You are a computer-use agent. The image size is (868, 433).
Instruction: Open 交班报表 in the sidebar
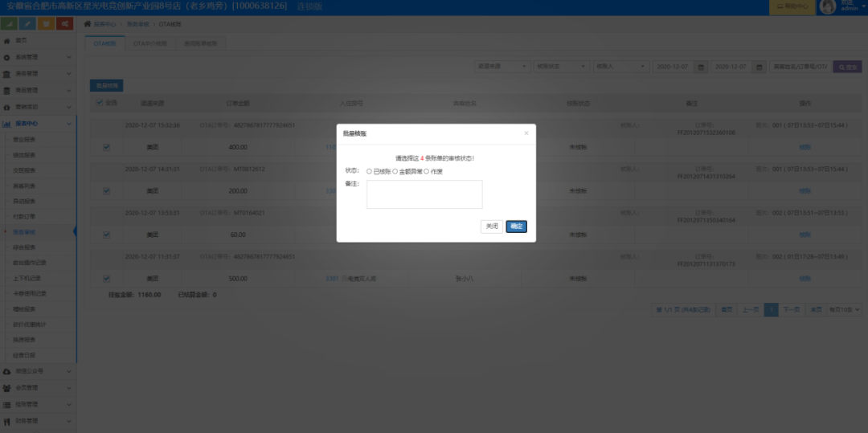coord(24,171)
